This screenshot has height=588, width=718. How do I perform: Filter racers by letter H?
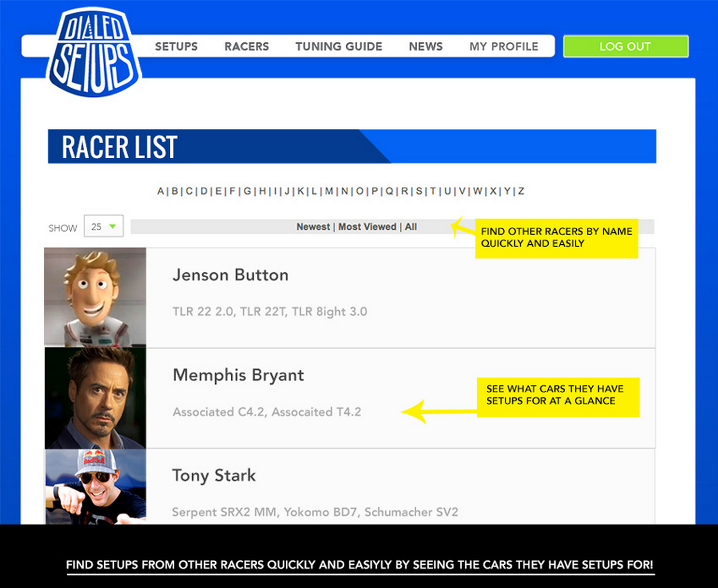(x=263, y=191)
